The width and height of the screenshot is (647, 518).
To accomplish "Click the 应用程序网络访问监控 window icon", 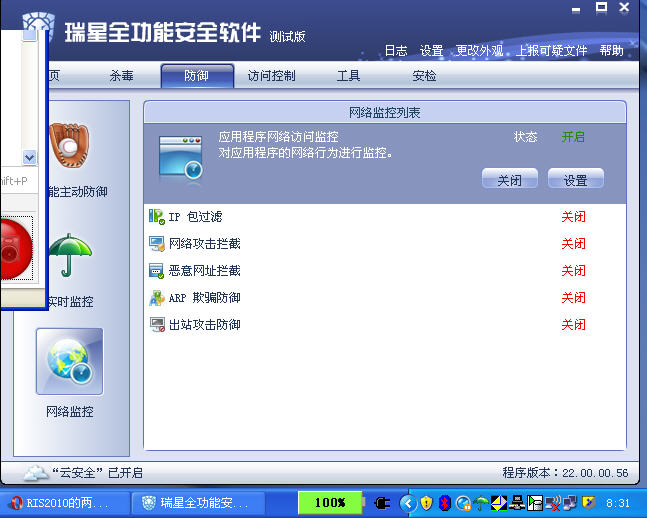I will [181, 158].
